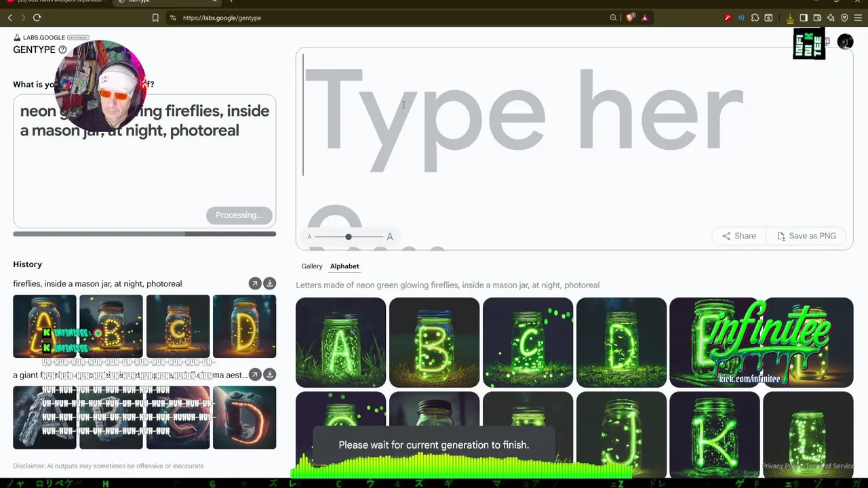Viewport: 868px width, 488px height.
Task: Focus the prompt text area with fireflies prompt
Action: click(x=144, y=161)
